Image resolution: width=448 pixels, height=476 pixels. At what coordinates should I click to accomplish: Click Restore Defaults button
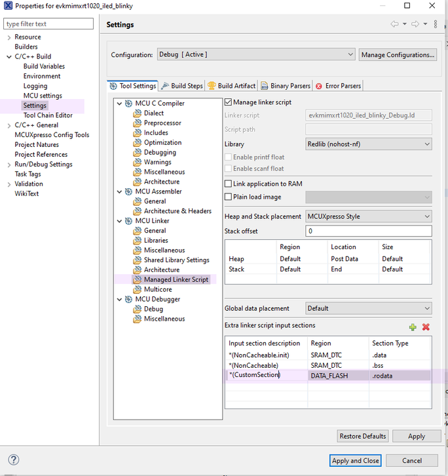[x=362, y=436]
